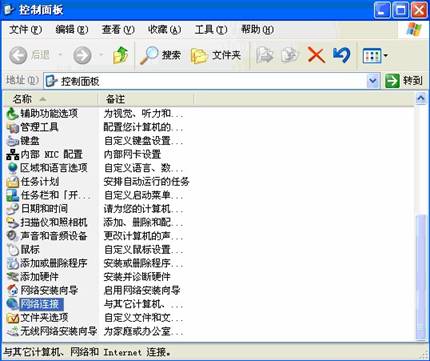Screen dimensions: 430x361
Task: Open the Search (搜索) toolbar button
Action: point(160,55)
